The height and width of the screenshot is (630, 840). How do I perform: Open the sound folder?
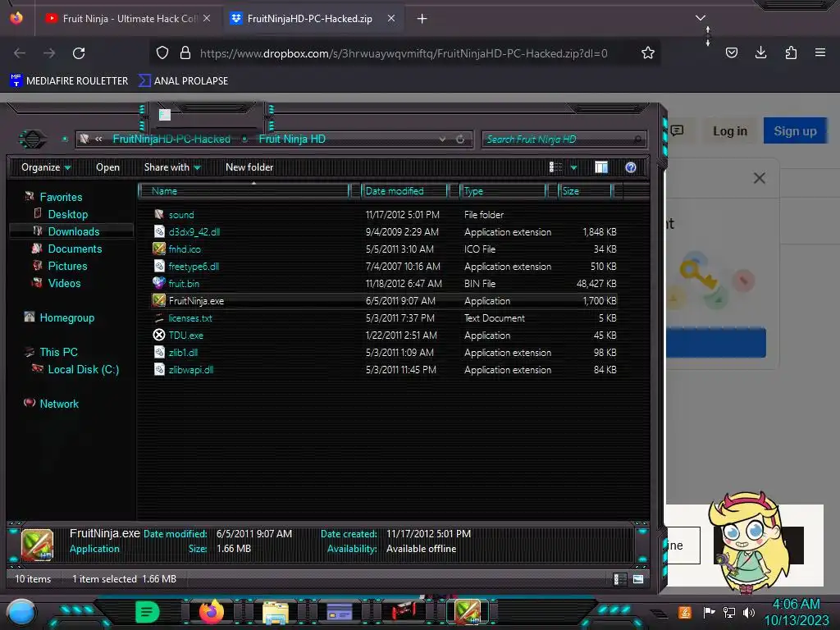click(181, 215)
